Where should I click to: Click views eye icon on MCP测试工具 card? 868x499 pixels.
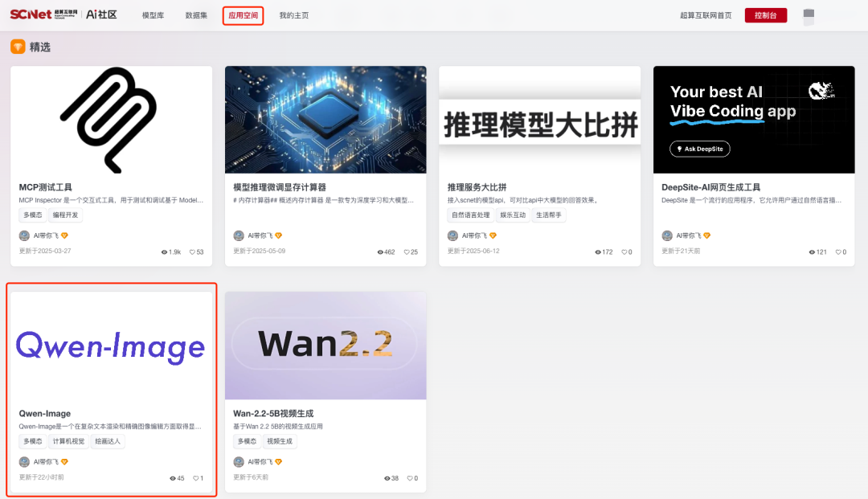click(x=164, y=252)
